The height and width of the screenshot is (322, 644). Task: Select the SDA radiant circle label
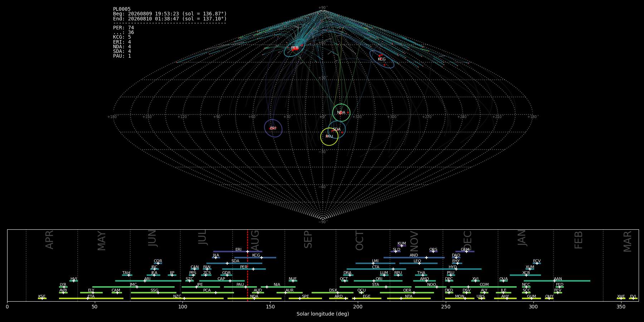pyautogui.click(x=337, y=130)
